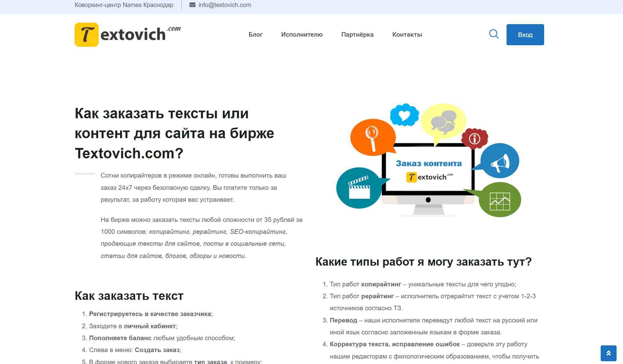Open the Контакты menu item
The image size is (623, 364).
pos(407,35)
